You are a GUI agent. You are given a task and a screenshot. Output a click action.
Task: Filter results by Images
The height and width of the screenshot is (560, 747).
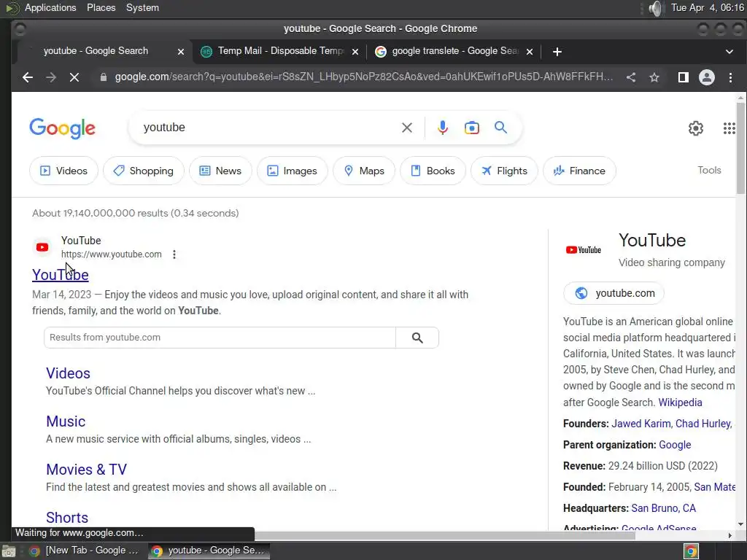click(292, 171)
